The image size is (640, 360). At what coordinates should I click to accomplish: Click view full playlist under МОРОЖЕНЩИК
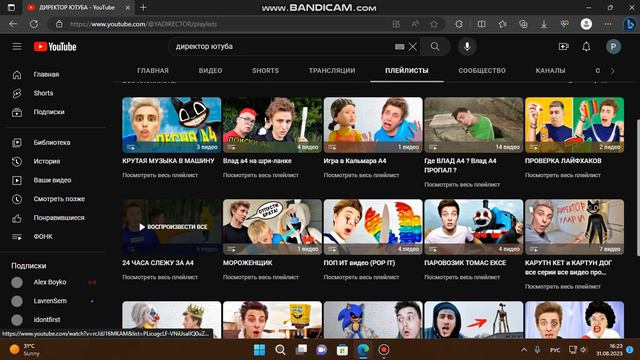point(260,277)
